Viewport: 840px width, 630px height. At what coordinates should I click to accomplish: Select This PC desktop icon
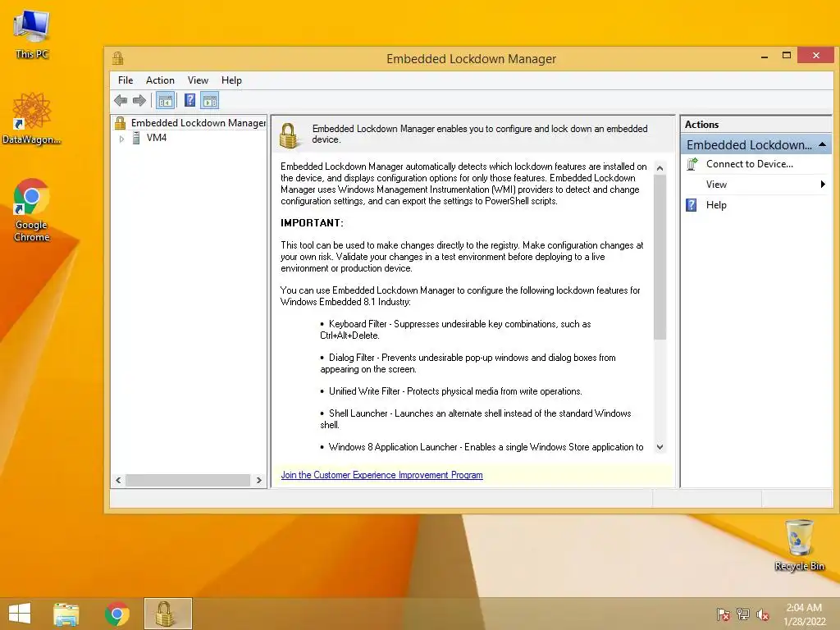tap(32, 33)
